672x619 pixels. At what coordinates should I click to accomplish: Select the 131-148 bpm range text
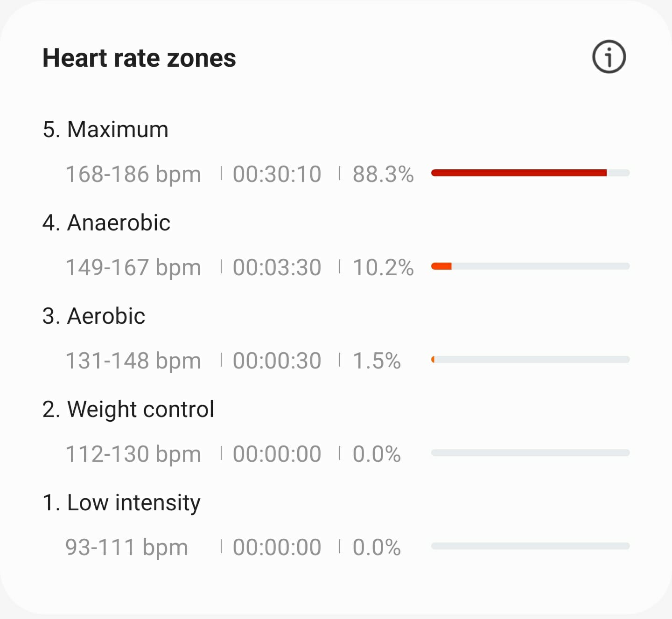133,360
